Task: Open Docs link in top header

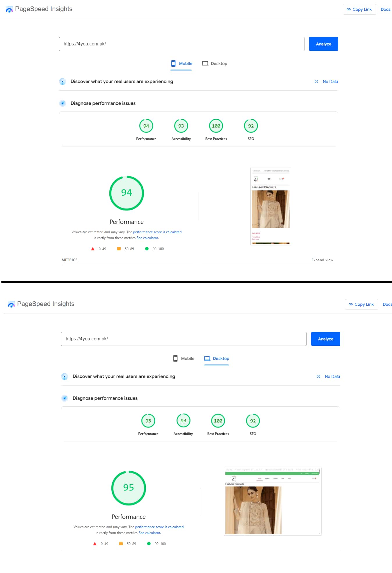Action: [x=385, y=9]
